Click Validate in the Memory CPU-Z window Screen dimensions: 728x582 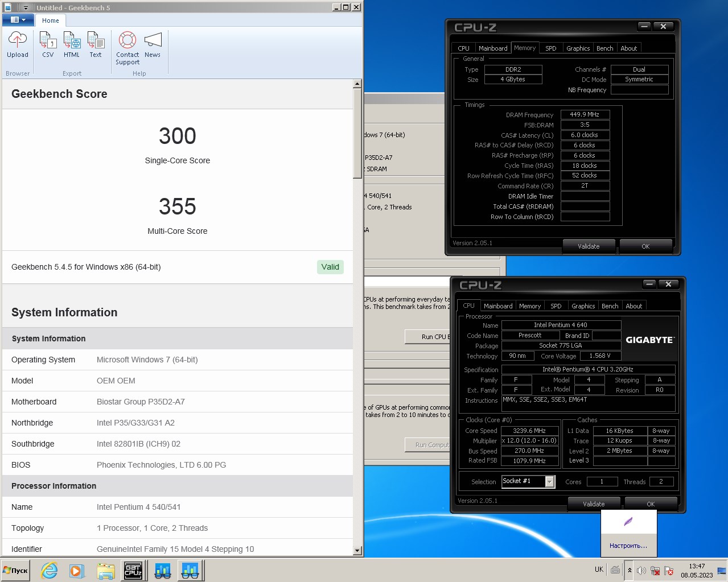(589, 246)
